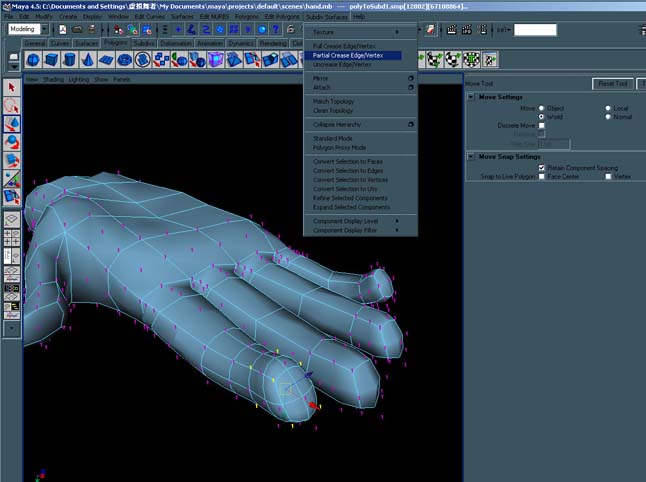646x482 pixels.
Task: Select the Local move radio button
Action: tap(607, 108)
